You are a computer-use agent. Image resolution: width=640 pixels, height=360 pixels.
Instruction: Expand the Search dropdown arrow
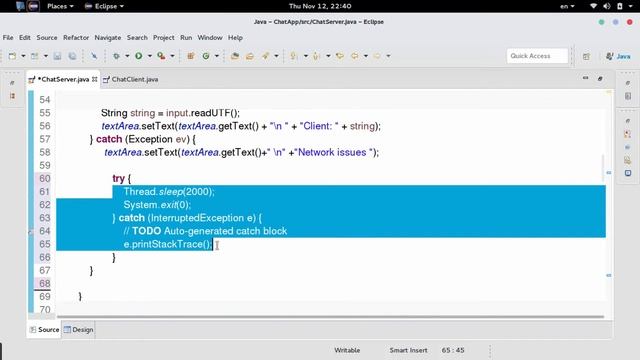[276, 56]
